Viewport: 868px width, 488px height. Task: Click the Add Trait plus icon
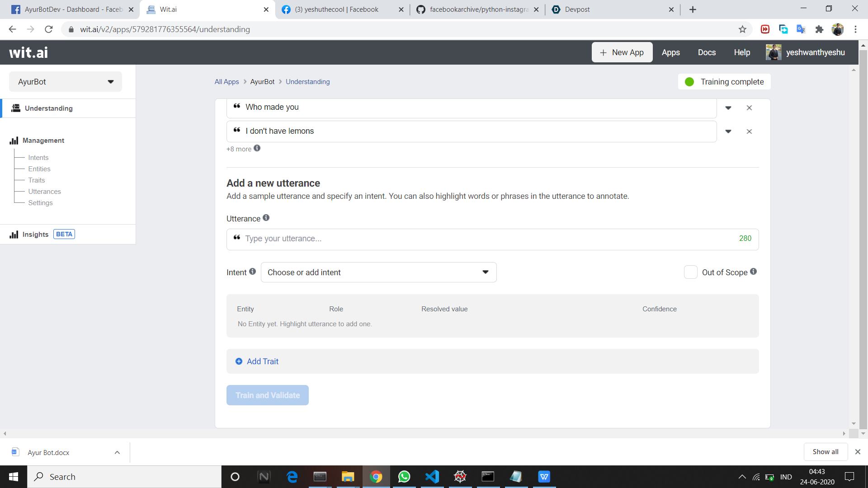pos(239,361)
